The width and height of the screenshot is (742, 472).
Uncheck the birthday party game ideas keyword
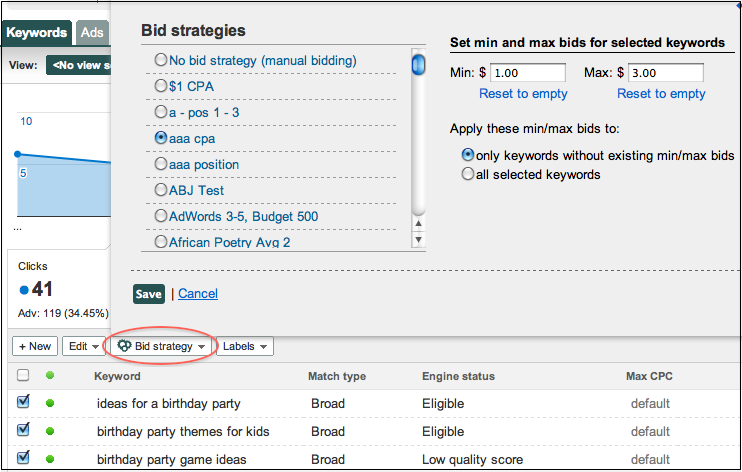(23, 457)
